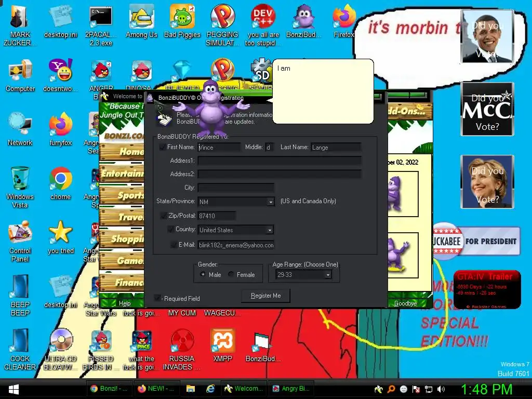532x399 pixels.
Task: Launch the chome Chrome shortcut
Action: pos(60,183)
